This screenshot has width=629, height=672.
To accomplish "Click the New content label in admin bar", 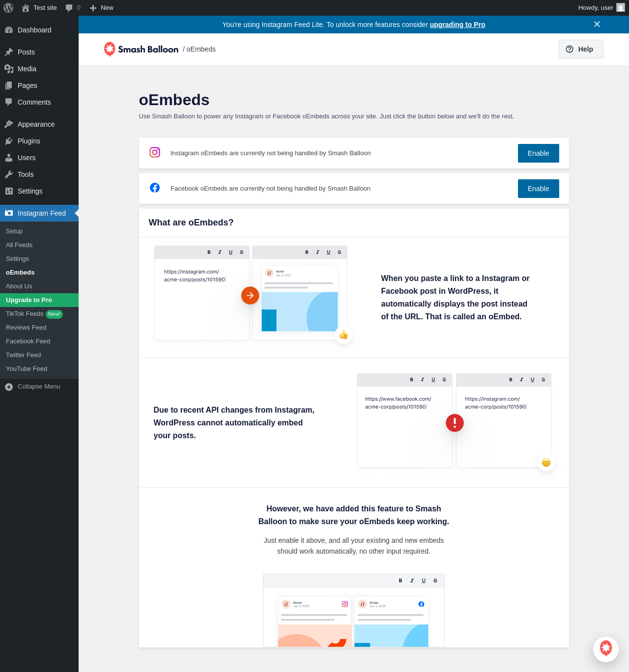I will (107, 8).
